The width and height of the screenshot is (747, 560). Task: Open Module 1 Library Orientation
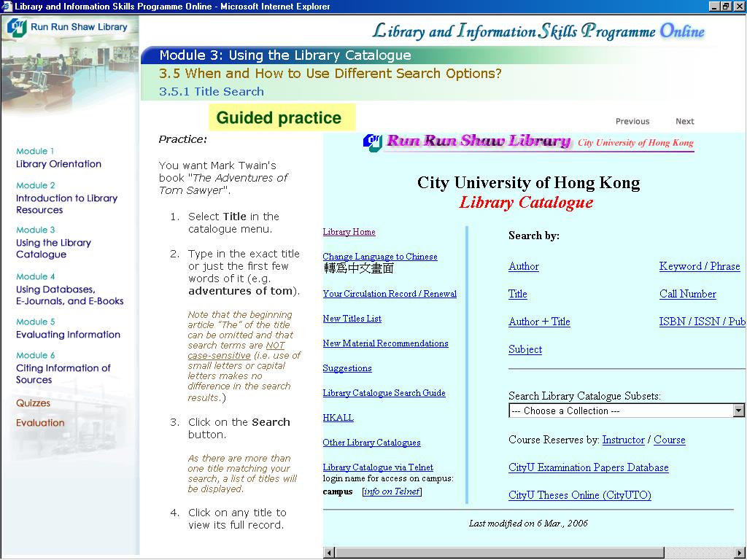click(x=58, y=158)
